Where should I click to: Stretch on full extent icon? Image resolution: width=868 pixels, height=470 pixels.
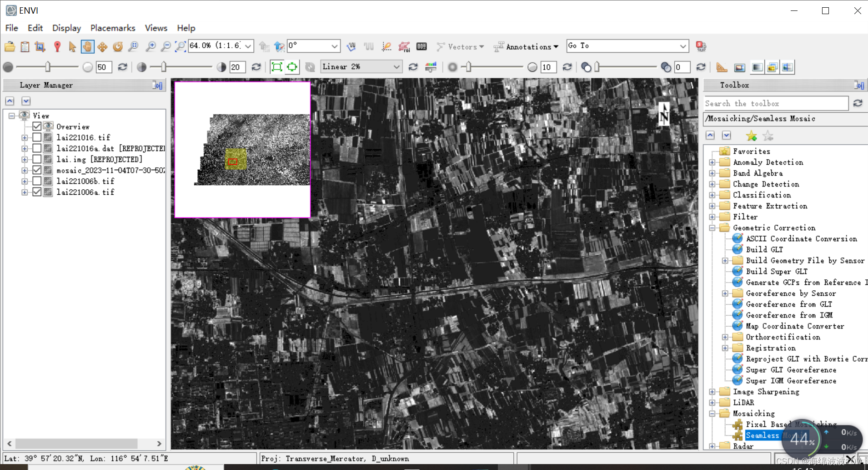tap(276, 67)
